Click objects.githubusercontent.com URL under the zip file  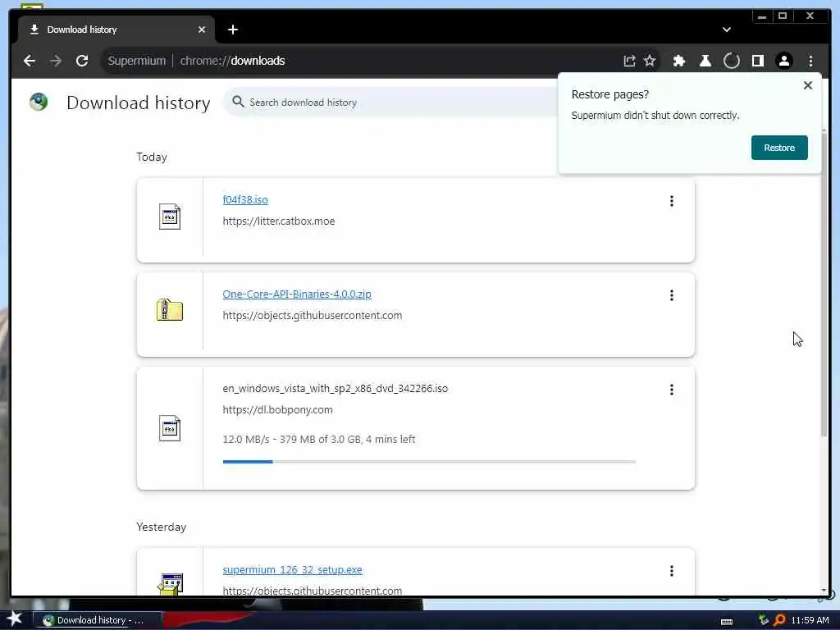313,315
